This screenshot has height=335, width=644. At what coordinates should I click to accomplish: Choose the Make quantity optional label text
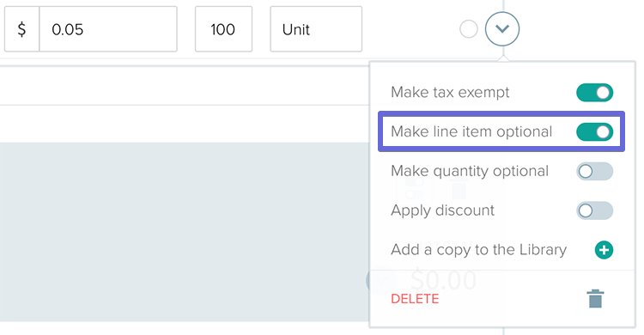(x=470, y=172)
